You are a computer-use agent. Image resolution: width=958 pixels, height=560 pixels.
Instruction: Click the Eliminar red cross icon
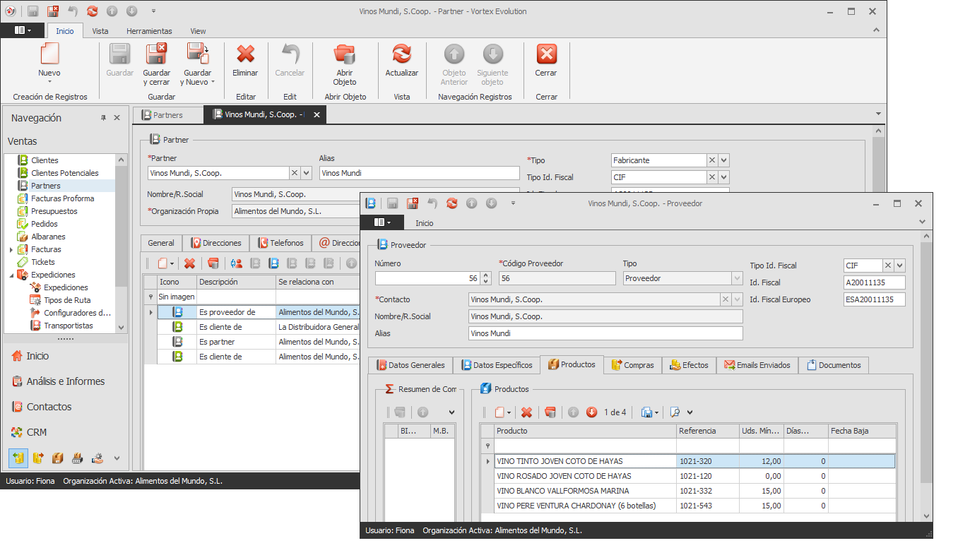245,54
